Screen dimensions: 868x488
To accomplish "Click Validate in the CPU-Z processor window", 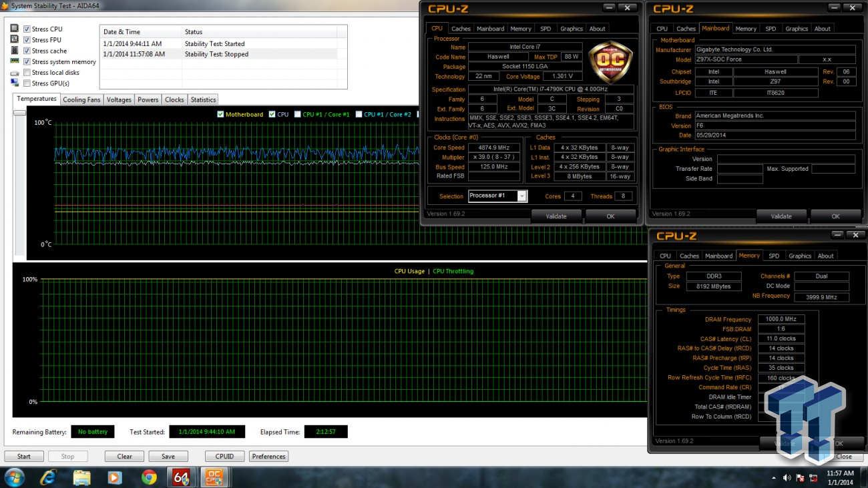I will click(x=556, y=216).
